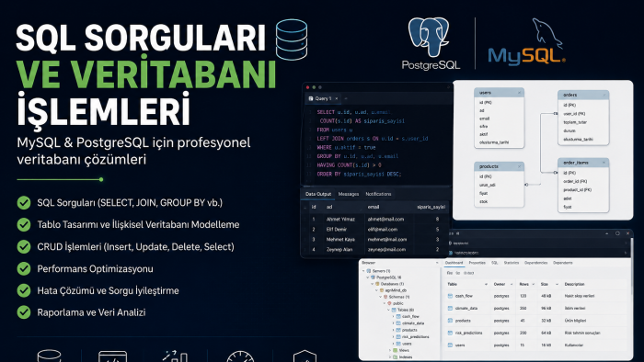Viewport: 644px width, 362px height.
Task: Open the Dependencies tab
Action: 536,263
